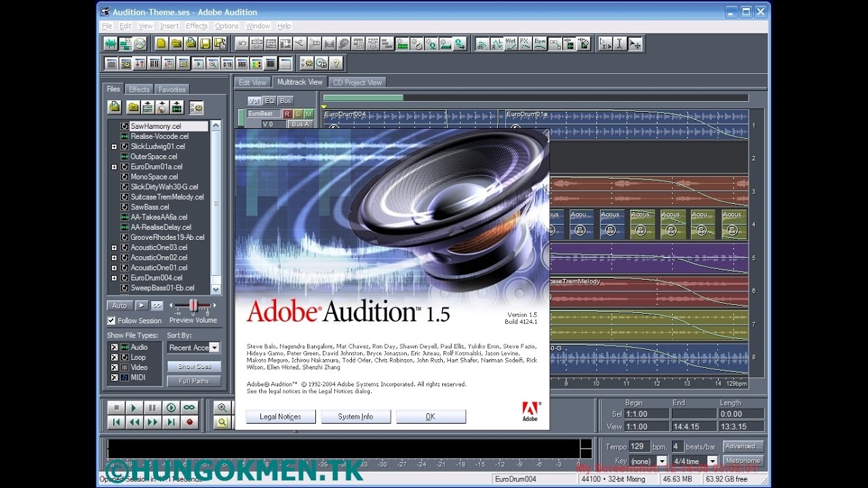868x488 pixels.
Task: Toggle the FX envelope toolbar icon
Action: click(x=526, y=44)
